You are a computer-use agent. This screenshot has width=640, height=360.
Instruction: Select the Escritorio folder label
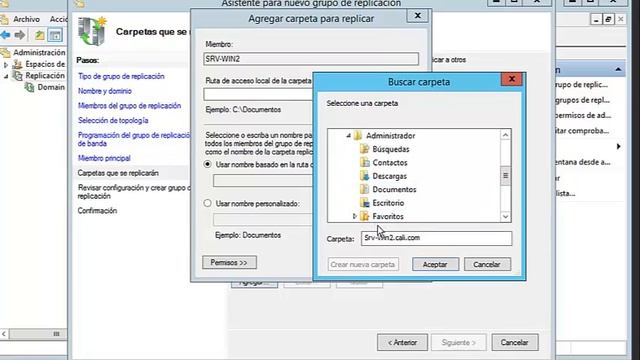(x=388, y=203)
